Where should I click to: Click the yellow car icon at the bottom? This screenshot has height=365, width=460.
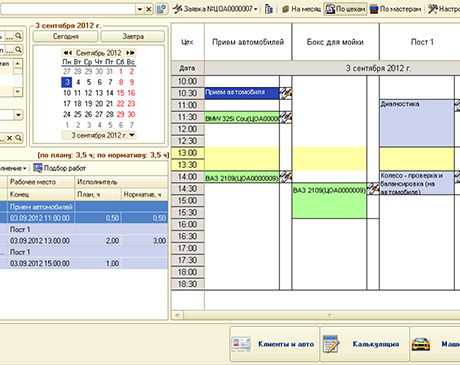421,344
